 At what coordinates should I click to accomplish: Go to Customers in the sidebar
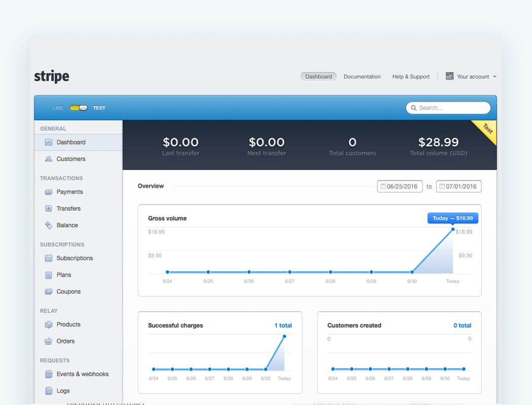pyautogui.click(x=71, y=159)
